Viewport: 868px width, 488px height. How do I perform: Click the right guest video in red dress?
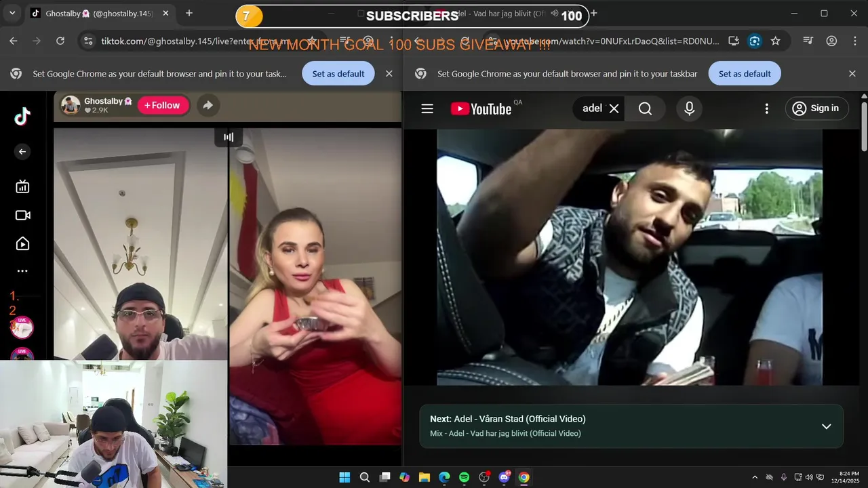click(x=315, y=287)
